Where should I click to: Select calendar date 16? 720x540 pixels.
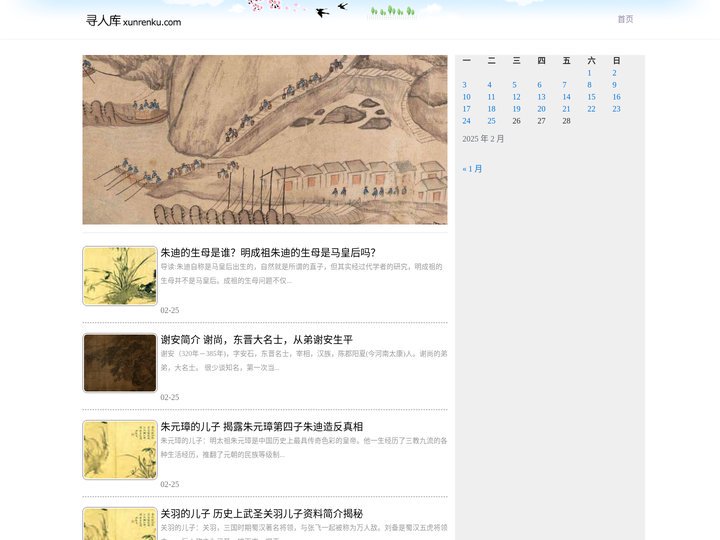(616, 97)
